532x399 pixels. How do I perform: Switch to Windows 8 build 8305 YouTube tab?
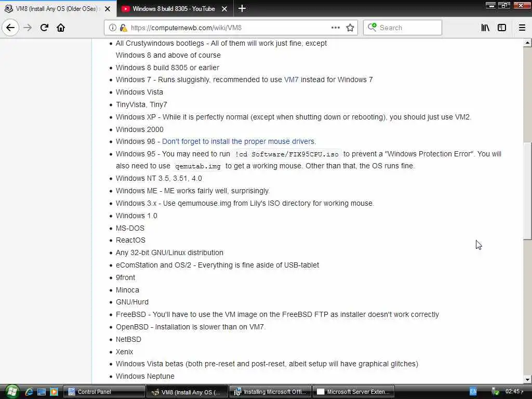[x=175, y=9]
